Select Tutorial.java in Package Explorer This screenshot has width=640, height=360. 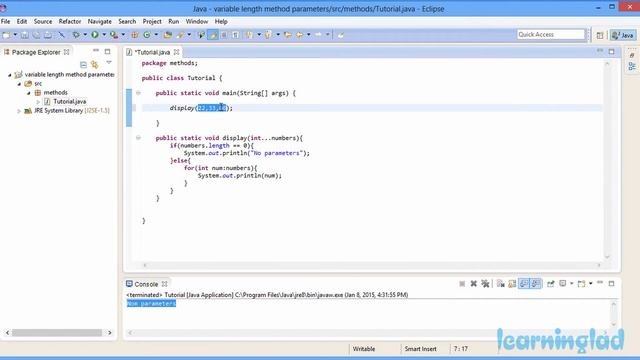coord(70,101)
